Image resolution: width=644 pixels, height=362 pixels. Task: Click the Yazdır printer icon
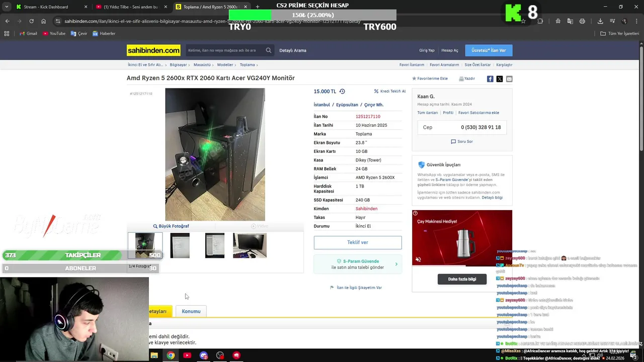[461, 78]
